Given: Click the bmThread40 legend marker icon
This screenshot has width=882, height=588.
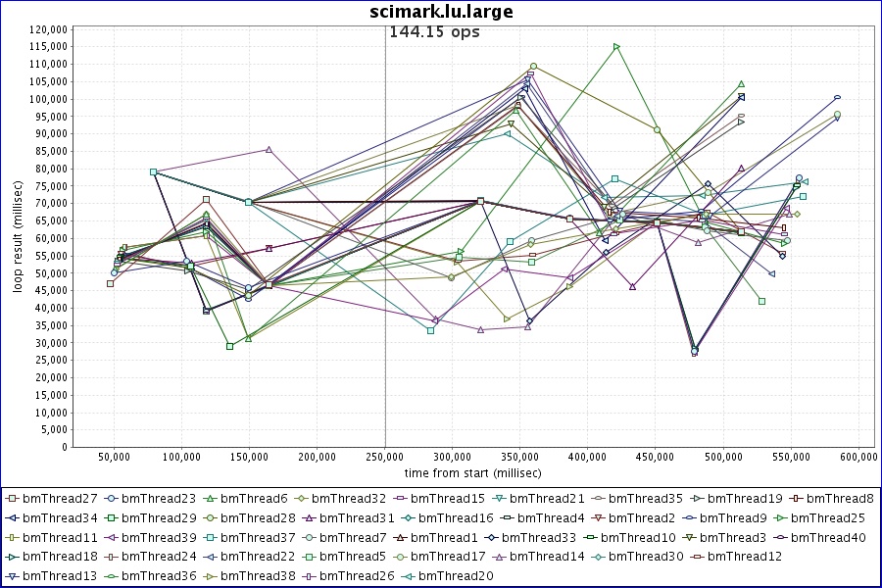Looking at the screenshot, I should (x=779, y=537).
